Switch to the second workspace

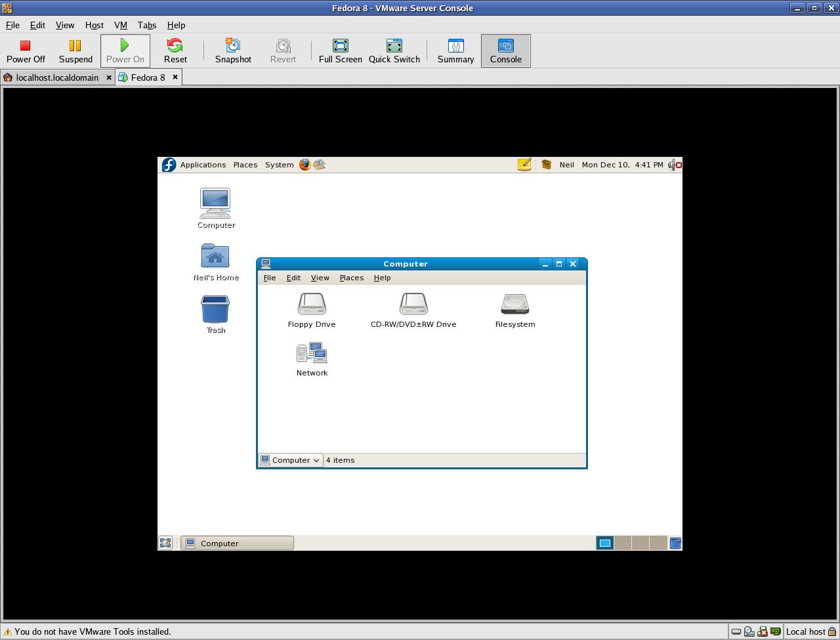(623, 543)
